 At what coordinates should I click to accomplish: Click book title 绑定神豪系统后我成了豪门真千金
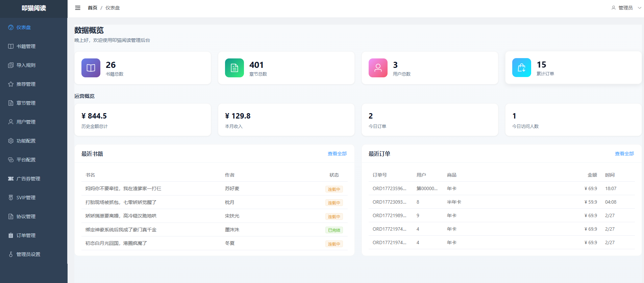(x=121, y=230)
